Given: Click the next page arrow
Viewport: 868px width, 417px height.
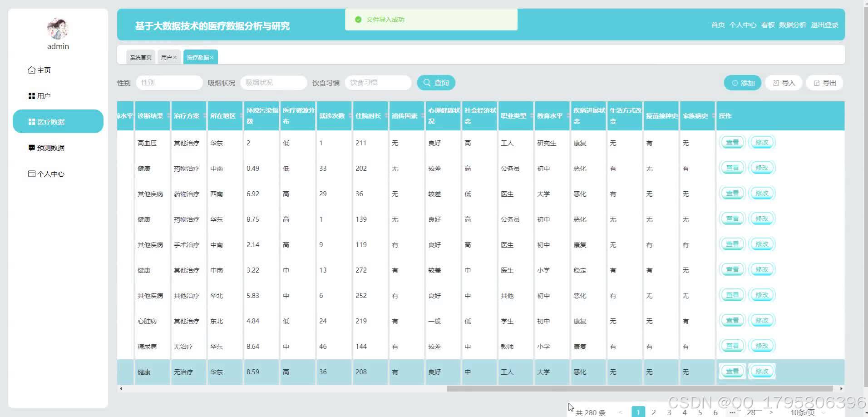Looking at the screenshot, I should click(771, 412).
